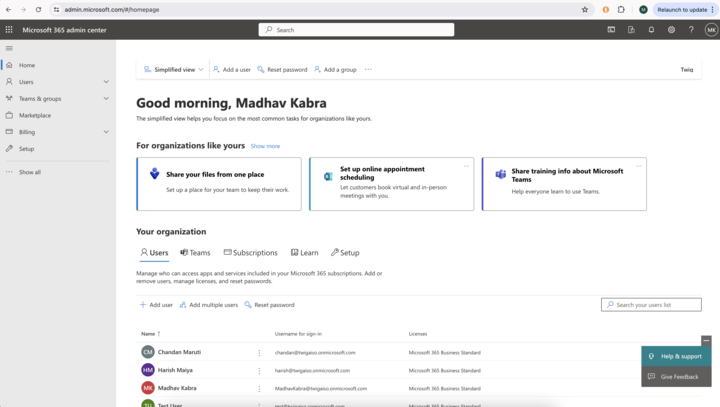This screenshot has height=407, width=720.
Task: Click the notifications bell icon
Action: click(651, 30)
